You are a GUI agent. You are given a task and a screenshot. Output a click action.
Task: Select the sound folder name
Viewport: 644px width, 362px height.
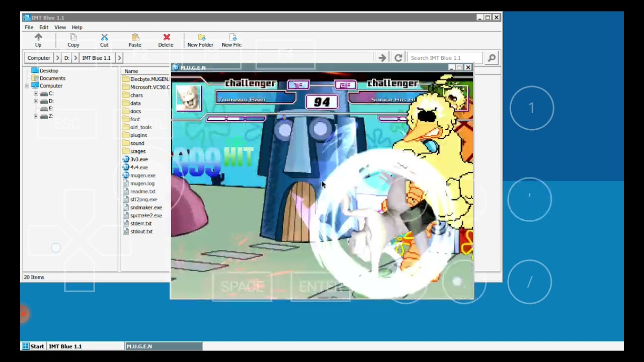click(137, 143)
